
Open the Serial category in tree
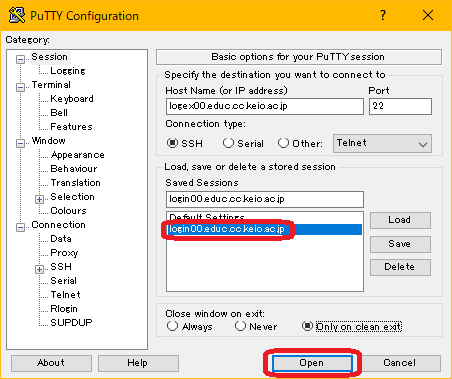63,281
